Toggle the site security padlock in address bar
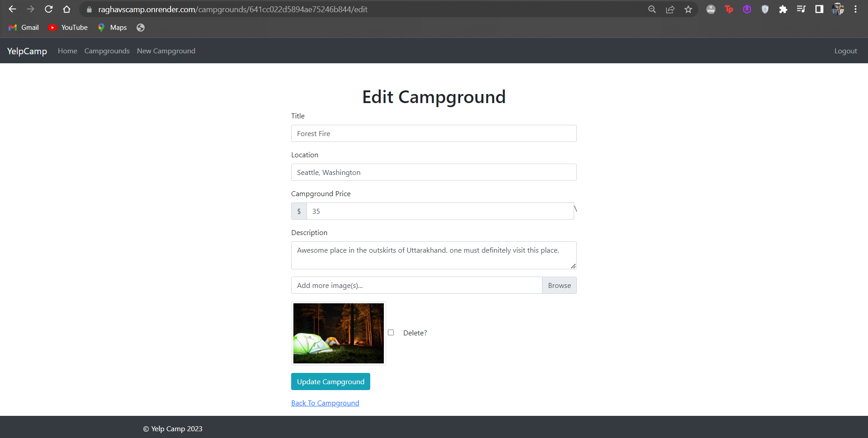The width and height of the screenshot is (868, 438). (89, 9)
